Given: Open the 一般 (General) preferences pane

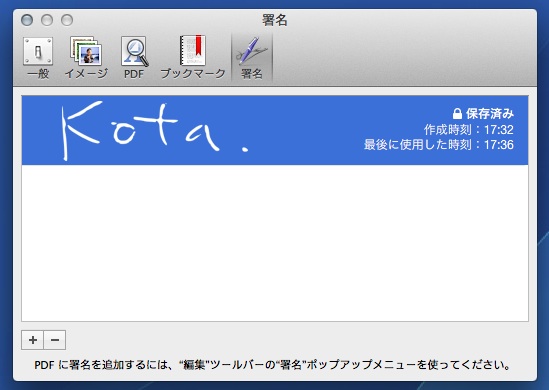Looking at the screenshot, I should click(38, 58).
